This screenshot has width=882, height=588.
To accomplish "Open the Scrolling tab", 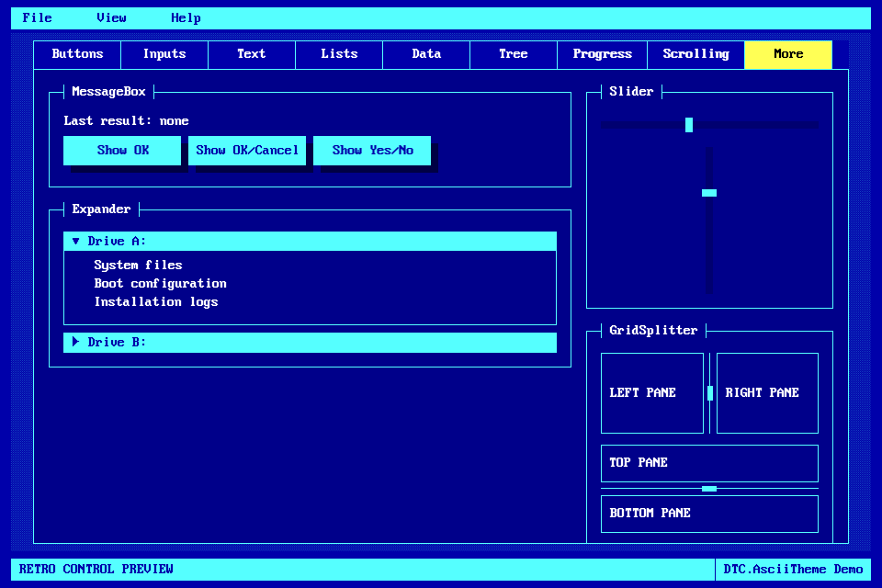I will (x=695, y=54).
